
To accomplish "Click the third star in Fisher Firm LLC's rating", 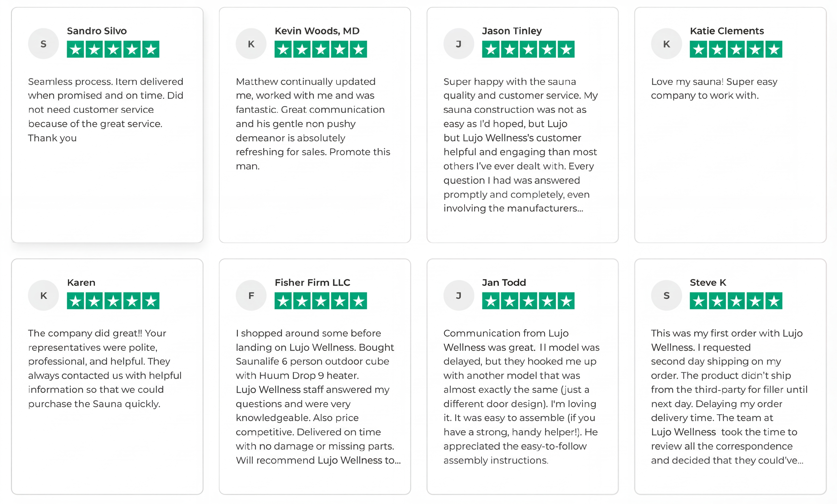I will 321,301.
